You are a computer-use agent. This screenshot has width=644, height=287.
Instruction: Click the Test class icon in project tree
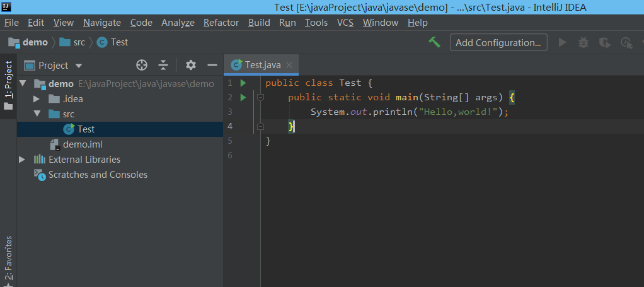(x=69, y=129)
